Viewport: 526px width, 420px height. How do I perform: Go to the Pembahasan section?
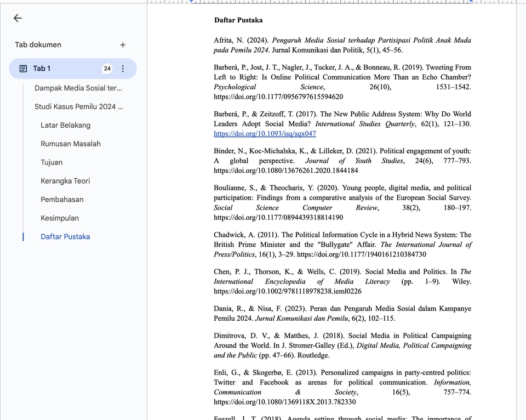(x=62, y=200)
